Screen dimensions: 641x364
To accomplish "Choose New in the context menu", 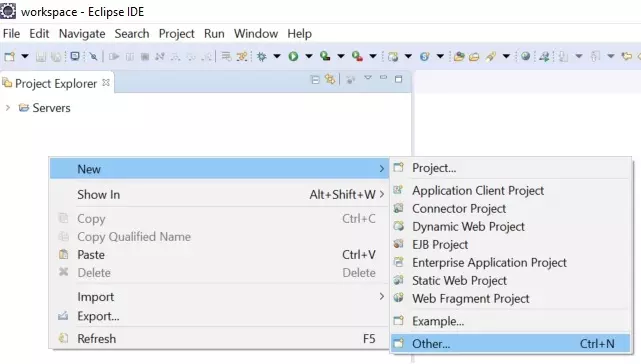I will tap(219, 169).
